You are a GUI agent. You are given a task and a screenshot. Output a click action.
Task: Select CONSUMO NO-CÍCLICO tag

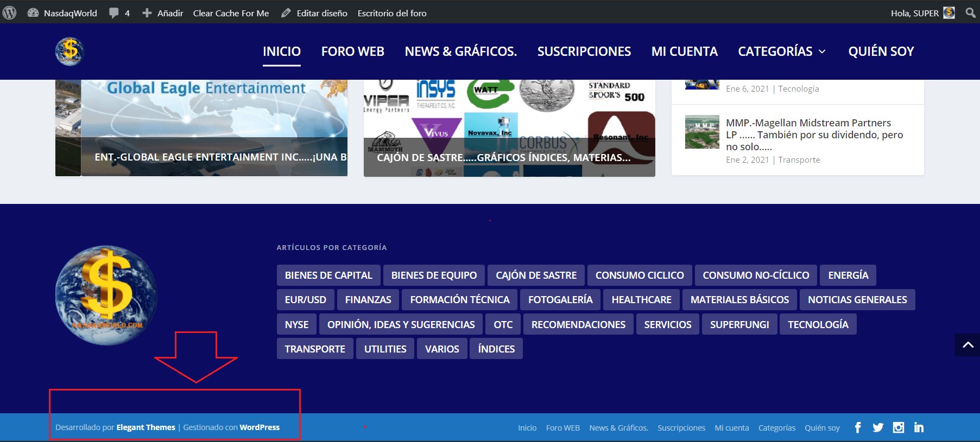(756, 276)
